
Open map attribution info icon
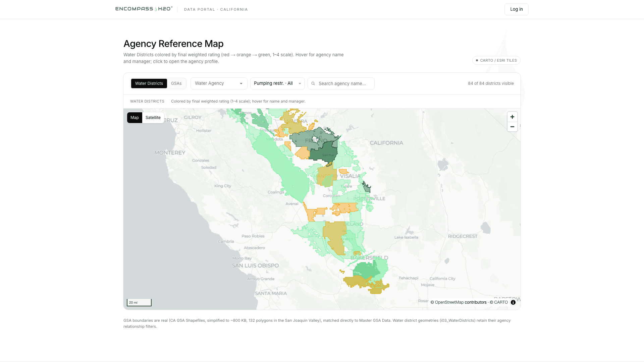tap(513, 302)
